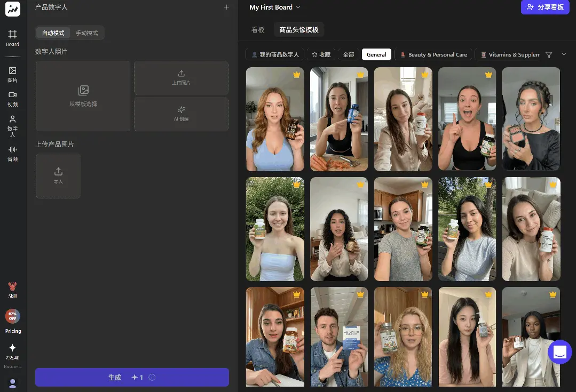
Task: Switch to 手动模式 (manual mode)
Action: coord(86,33)
